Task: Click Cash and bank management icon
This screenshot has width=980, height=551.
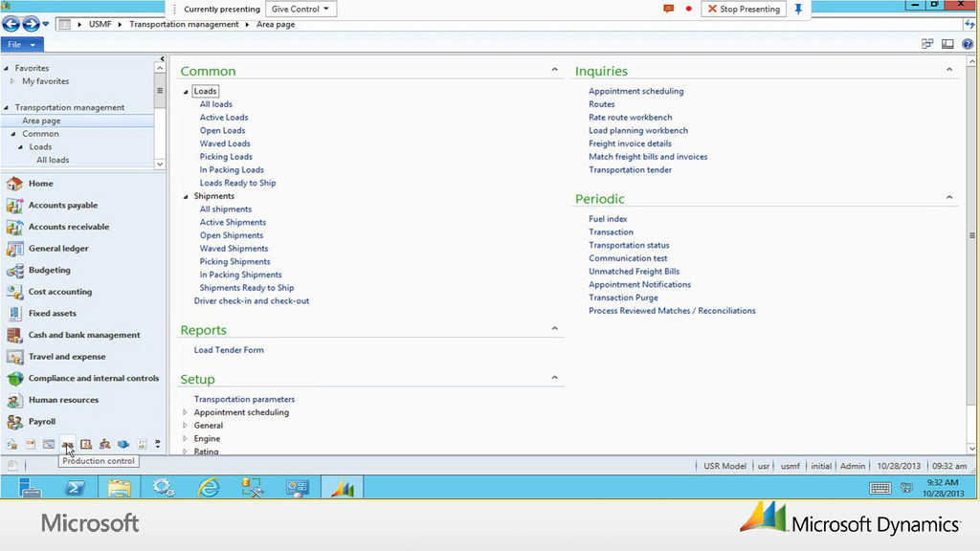Action: coord(14,335)
